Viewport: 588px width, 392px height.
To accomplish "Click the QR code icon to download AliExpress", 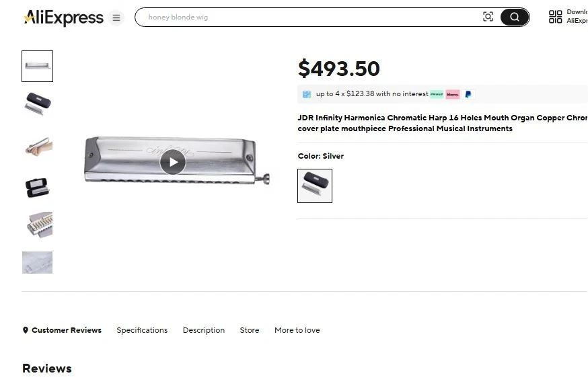I will point(556,15).
